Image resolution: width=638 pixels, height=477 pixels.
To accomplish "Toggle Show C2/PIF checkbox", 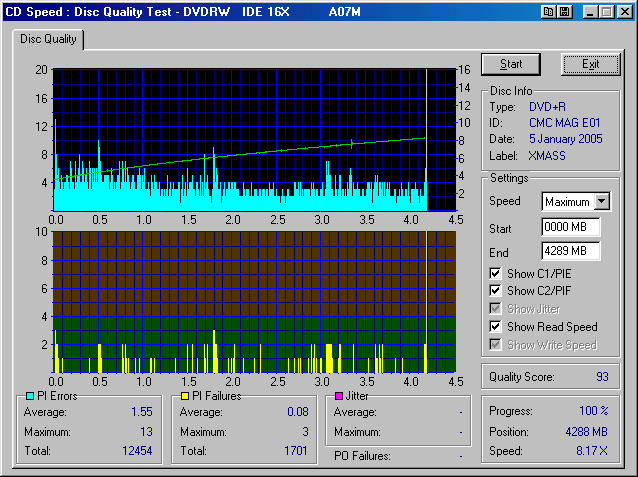I will click(495, 291).
